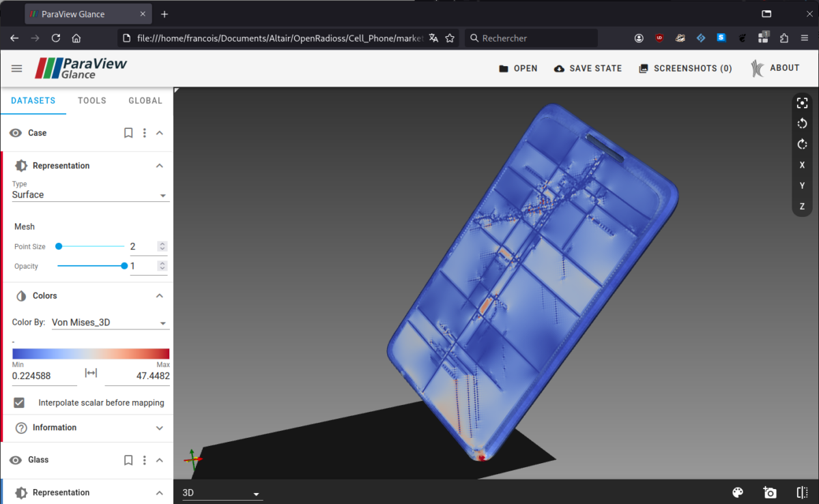This screenshot has width=819, height=504.
Task: Align the camera to the X axis
Action: [x=802, y=164]
